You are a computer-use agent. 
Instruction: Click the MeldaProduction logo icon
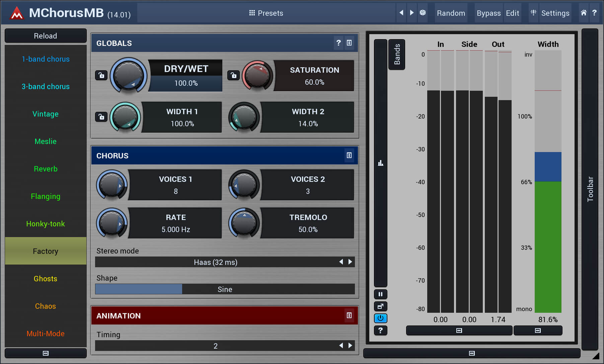(16, 13)
